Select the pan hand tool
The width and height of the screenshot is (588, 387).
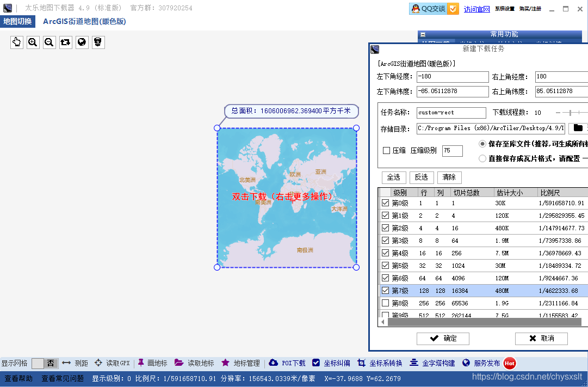(16, 42)
